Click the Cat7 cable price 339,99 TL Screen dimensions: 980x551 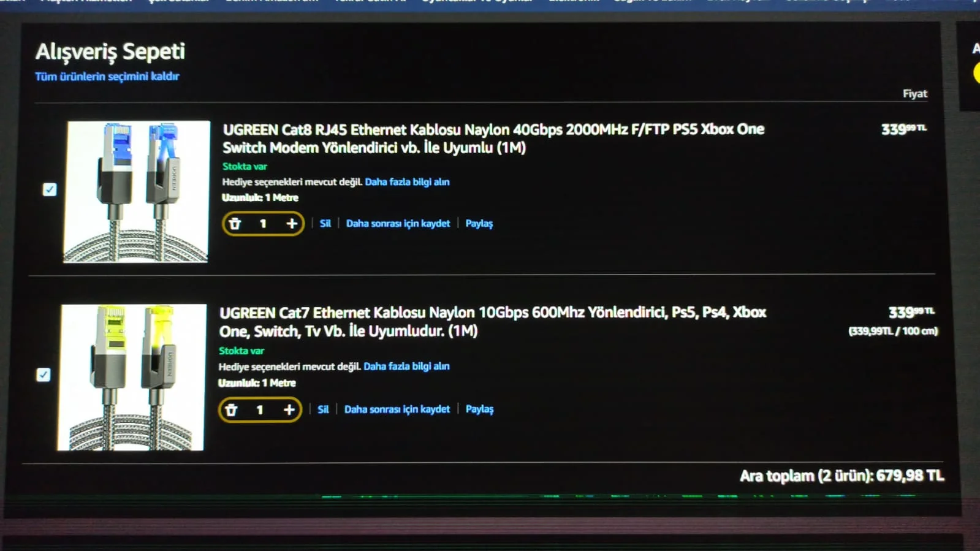[x=911, y=313]
